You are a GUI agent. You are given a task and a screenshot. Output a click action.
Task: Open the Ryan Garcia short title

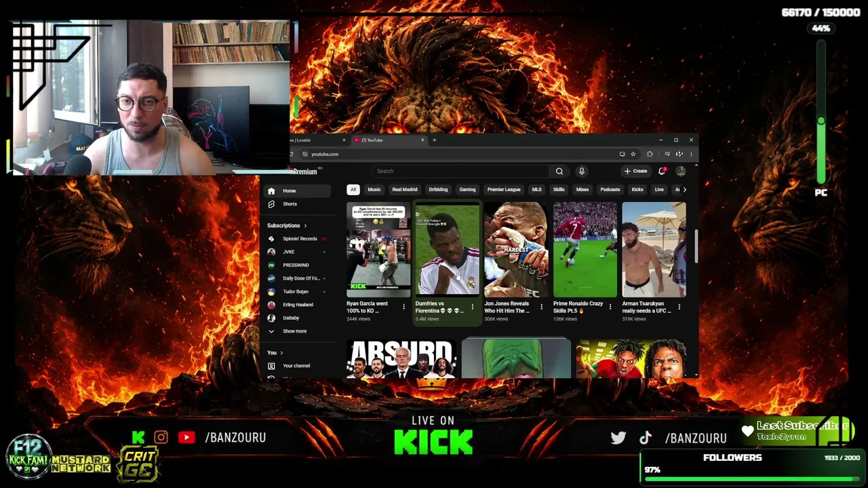click(368, 307)
